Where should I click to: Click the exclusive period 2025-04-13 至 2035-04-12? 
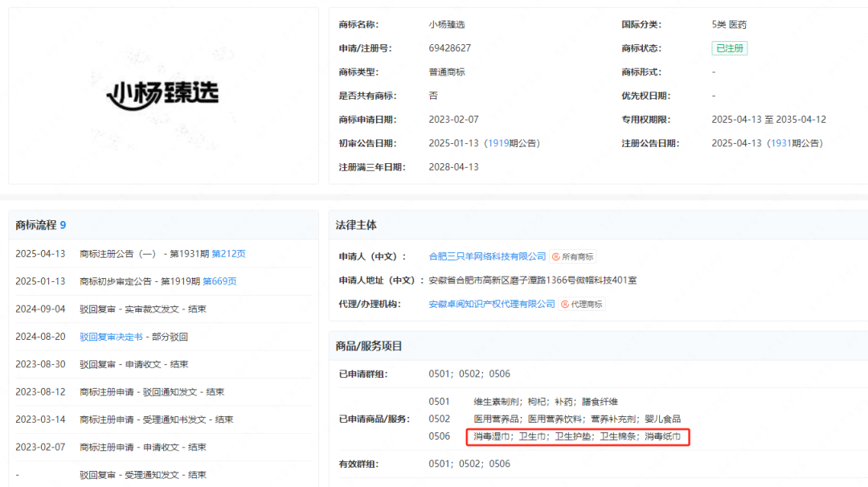(x=769, y=120)
